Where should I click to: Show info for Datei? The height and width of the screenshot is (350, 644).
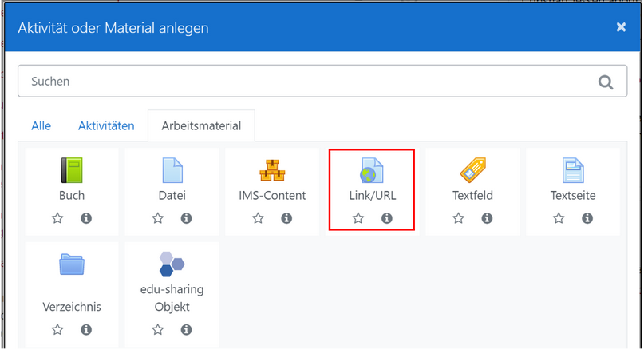pos(186,218)
